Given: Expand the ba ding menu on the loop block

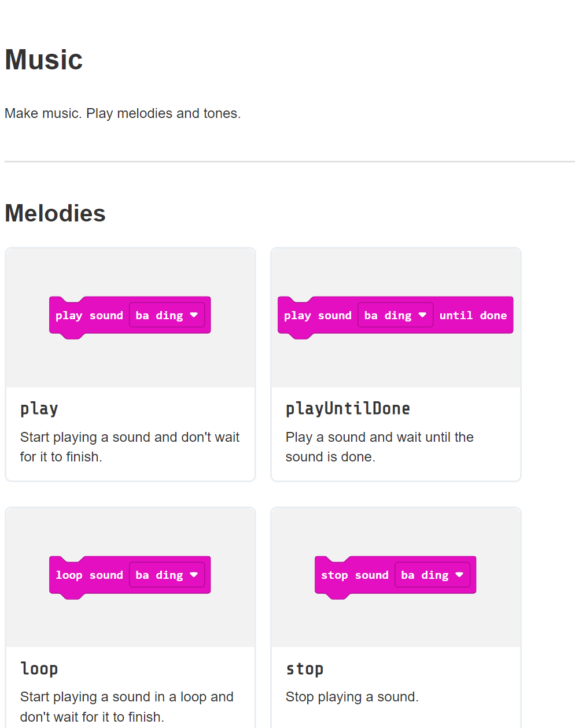Looking at the screenshot, I should pos(167,575).
